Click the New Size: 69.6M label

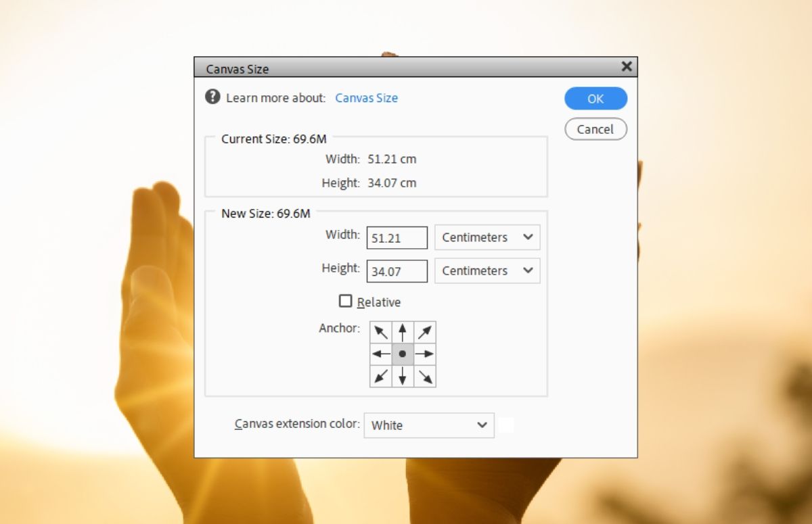coord(266,214)
